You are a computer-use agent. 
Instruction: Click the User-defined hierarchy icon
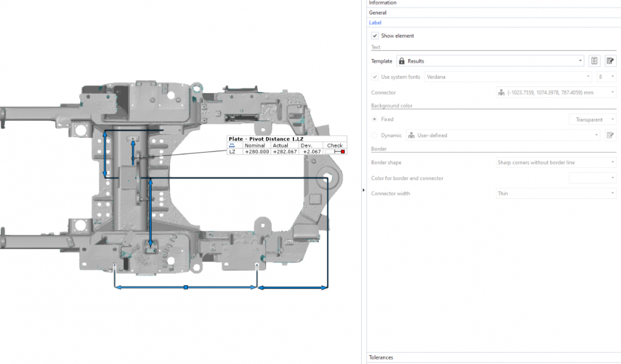point(412,135)
